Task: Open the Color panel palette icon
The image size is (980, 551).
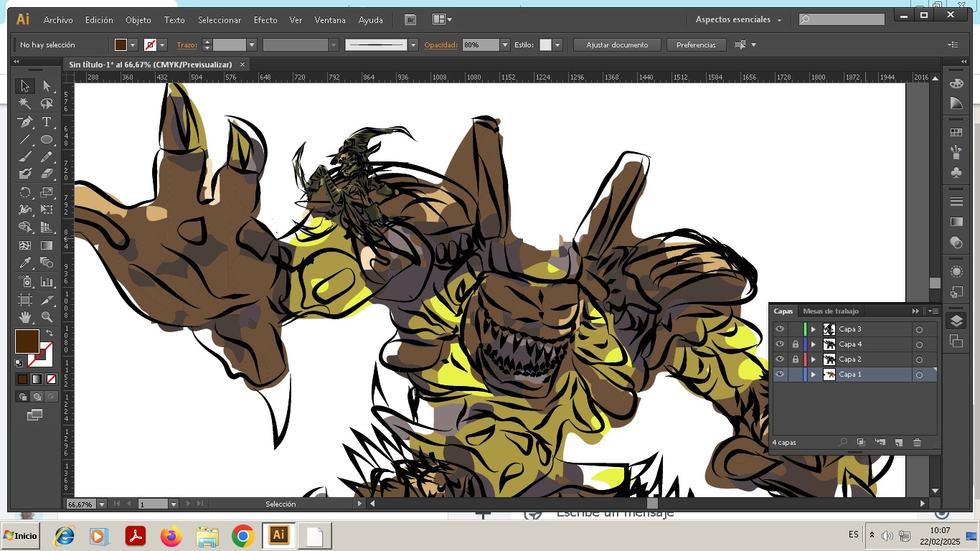Action: click(956, 83)
